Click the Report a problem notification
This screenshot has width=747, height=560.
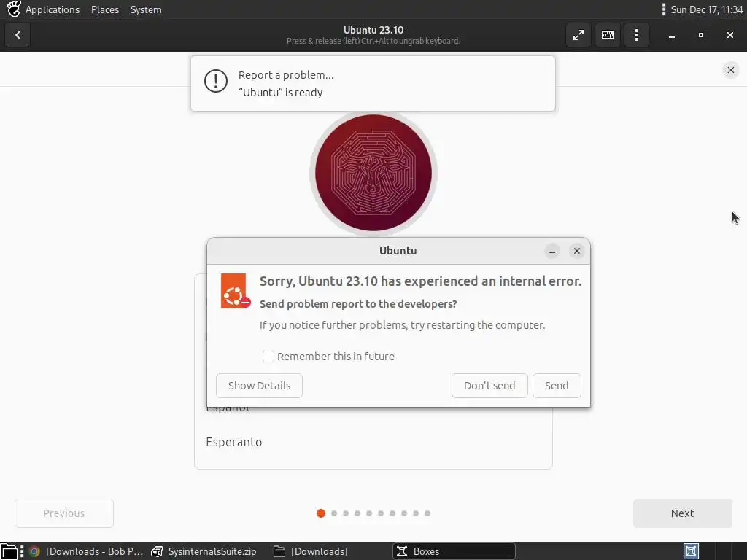373,84
